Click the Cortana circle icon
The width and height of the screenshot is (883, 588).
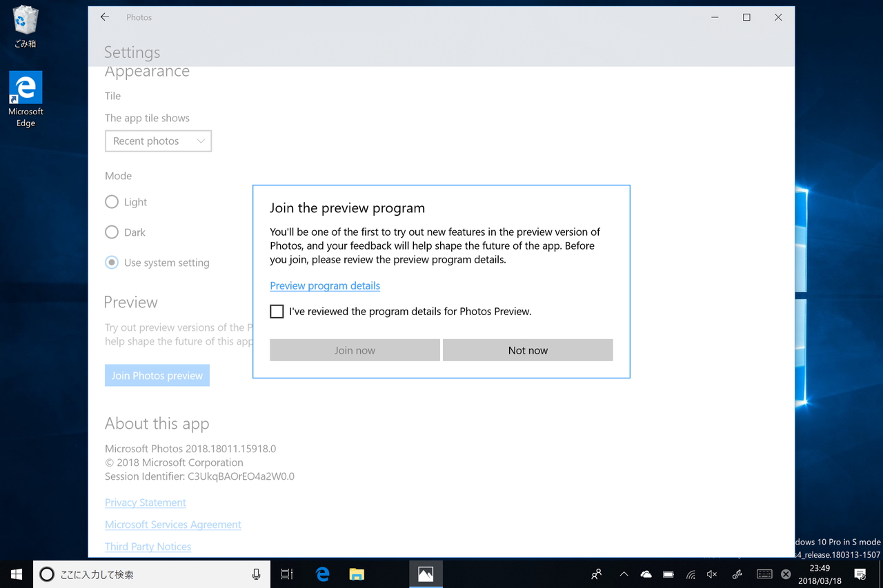pos(47,574)
